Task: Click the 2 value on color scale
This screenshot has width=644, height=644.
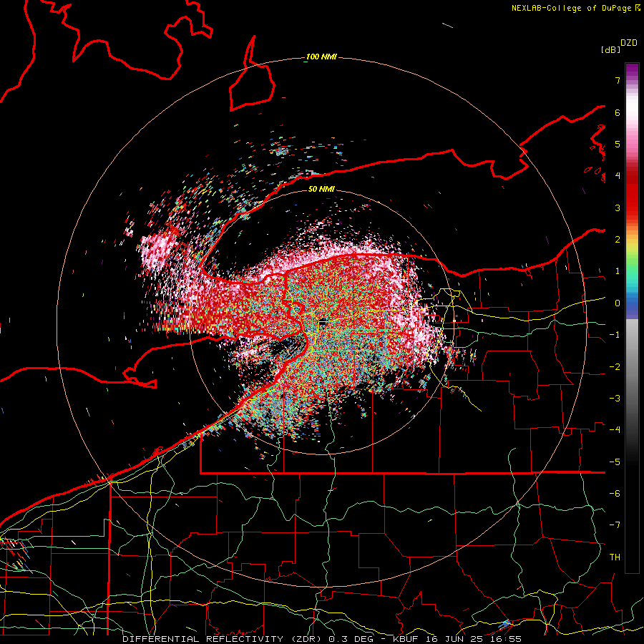Action: pos(618,240)
